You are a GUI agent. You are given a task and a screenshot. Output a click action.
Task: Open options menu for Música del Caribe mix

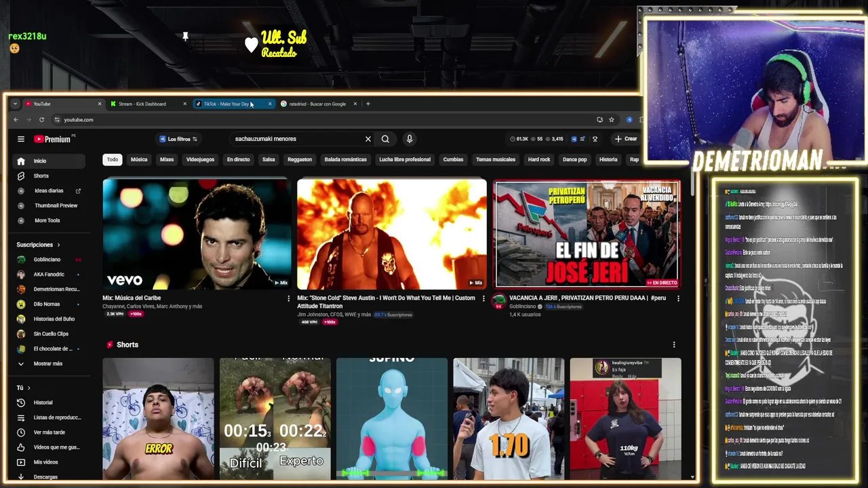coord(289,298)
